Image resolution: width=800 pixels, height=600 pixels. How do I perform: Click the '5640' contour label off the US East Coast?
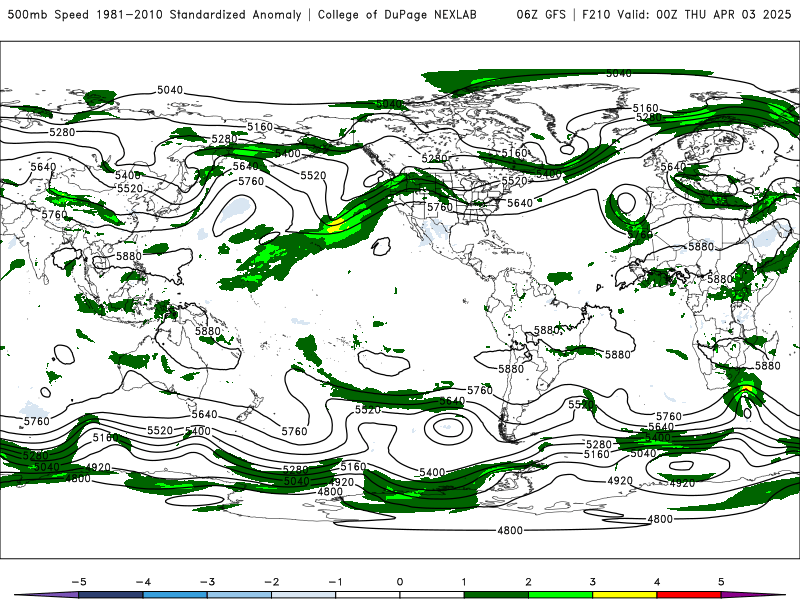tap(520, 203)
